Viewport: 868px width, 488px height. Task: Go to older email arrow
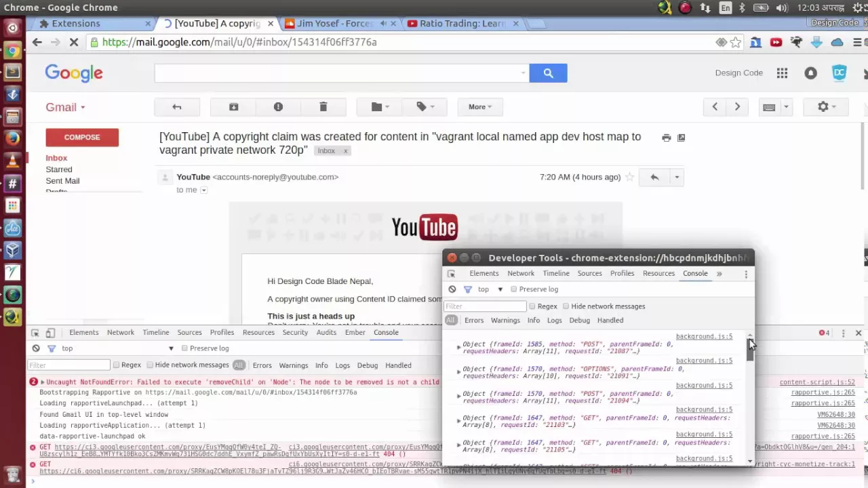click(737, 106)
